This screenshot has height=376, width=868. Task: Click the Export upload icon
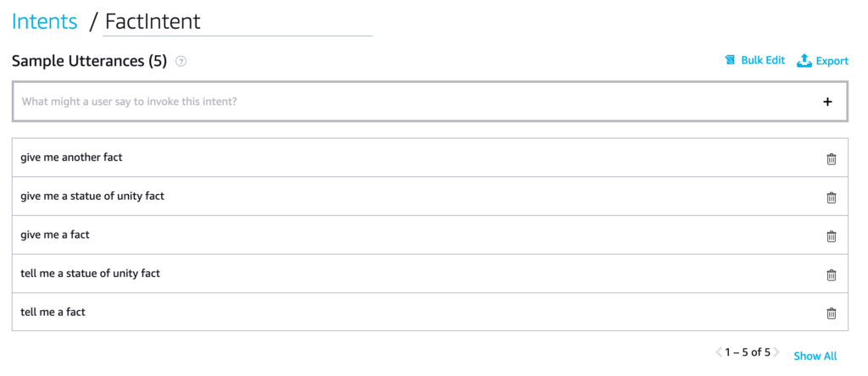(804, 60)
